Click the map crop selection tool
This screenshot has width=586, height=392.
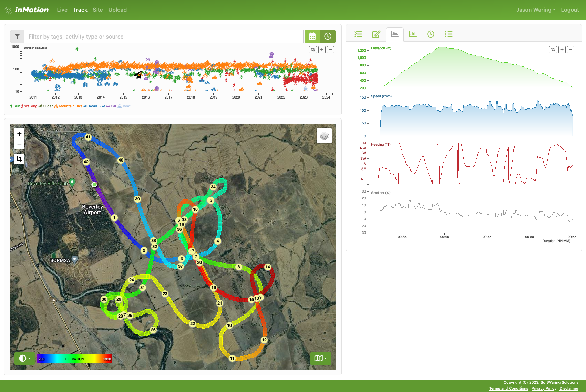pyautogui.click(x=19, y=159)
